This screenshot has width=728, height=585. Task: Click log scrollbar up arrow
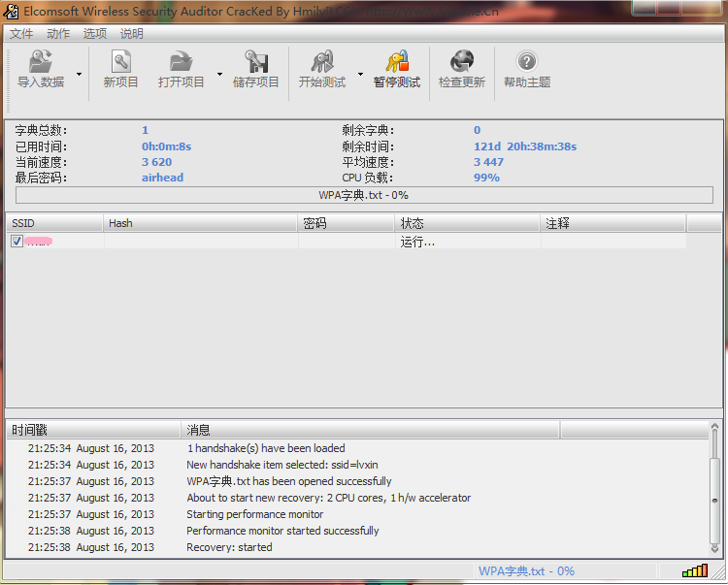point(715,426)
